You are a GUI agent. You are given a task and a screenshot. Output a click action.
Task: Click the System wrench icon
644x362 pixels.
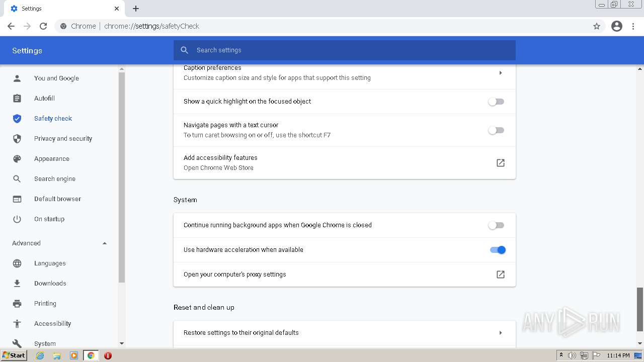17,343
